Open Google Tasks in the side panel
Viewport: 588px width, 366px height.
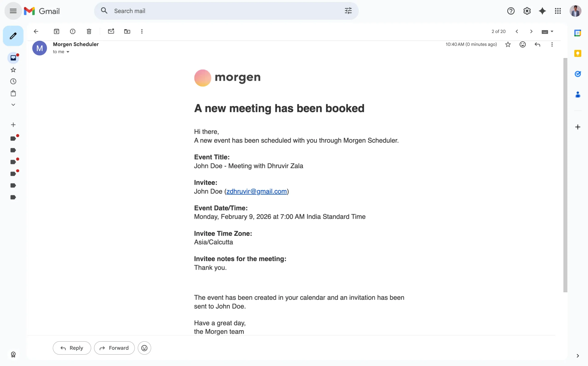pyautogui.click(x=578, y=74)
